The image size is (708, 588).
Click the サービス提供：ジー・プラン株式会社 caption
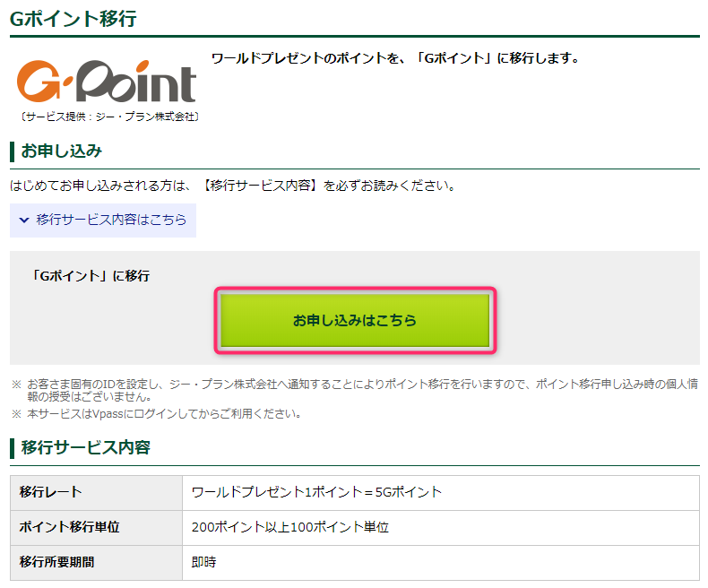(109, 117)
